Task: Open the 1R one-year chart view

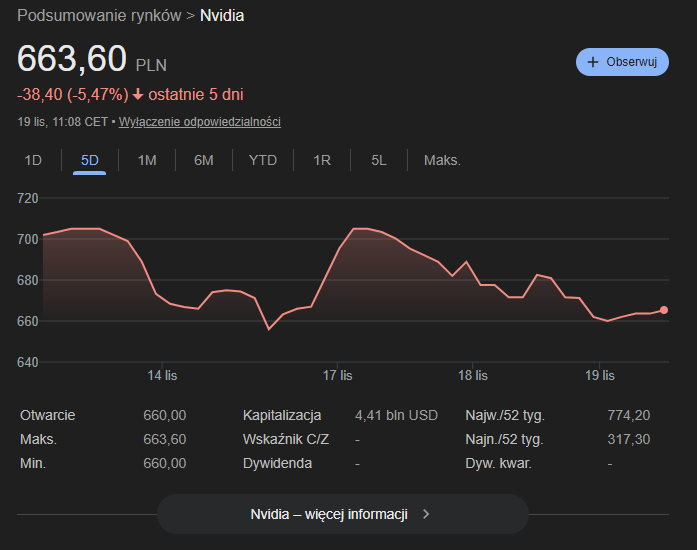Action: click(x=322, y=160)
